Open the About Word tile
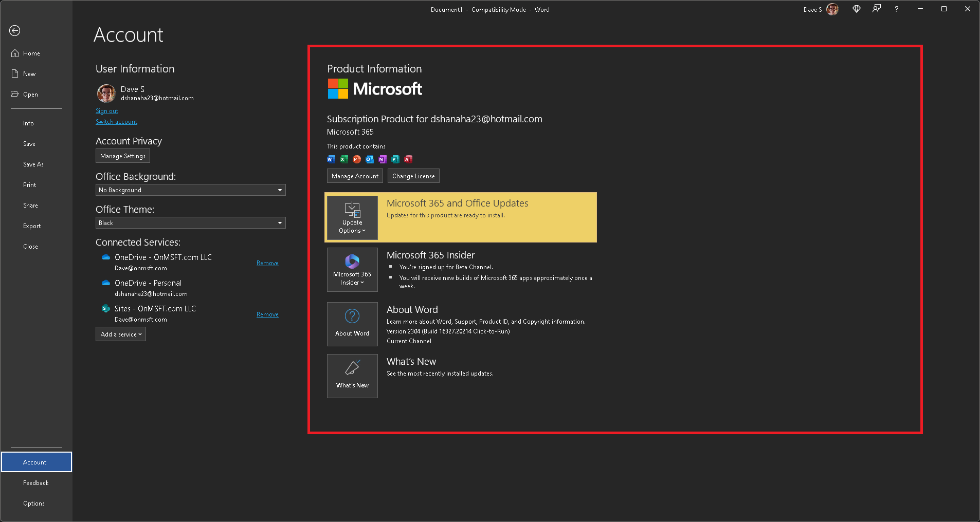Image resolution: width=980 pixels, height=522 pixels. 352,324
